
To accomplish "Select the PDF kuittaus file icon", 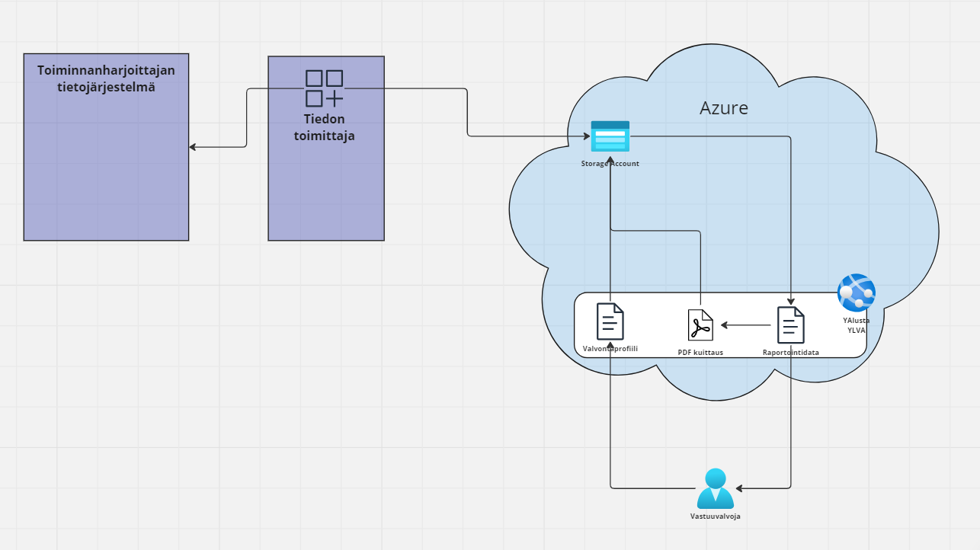I will coord(700,325).
